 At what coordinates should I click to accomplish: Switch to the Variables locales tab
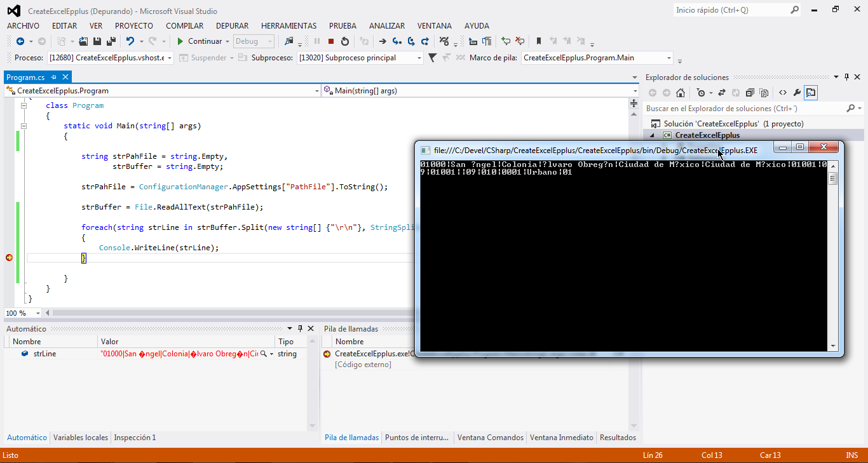point(80,438)
